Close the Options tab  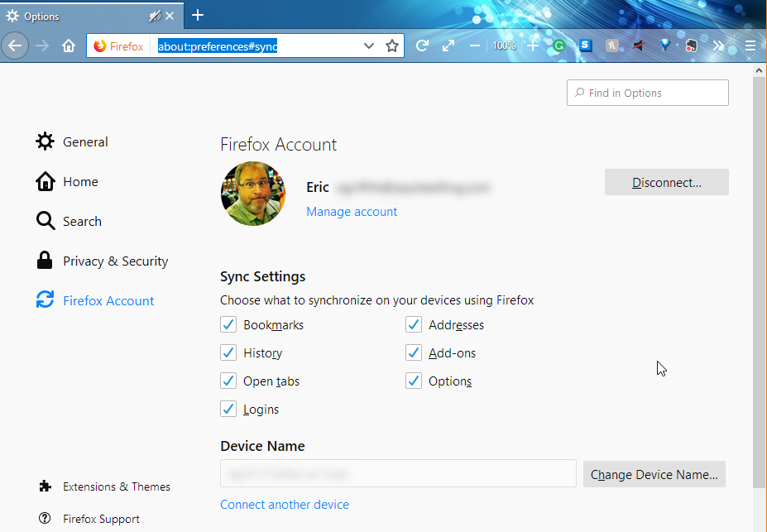[170, 17]
